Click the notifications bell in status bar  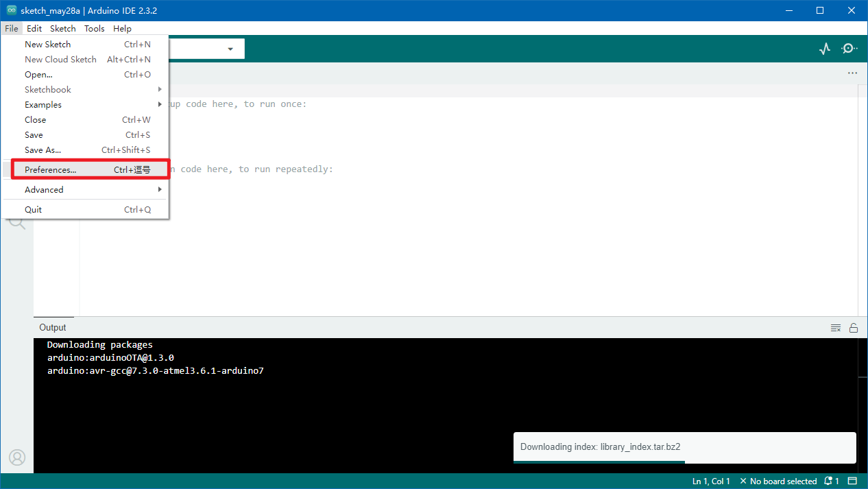coord(832,481)
